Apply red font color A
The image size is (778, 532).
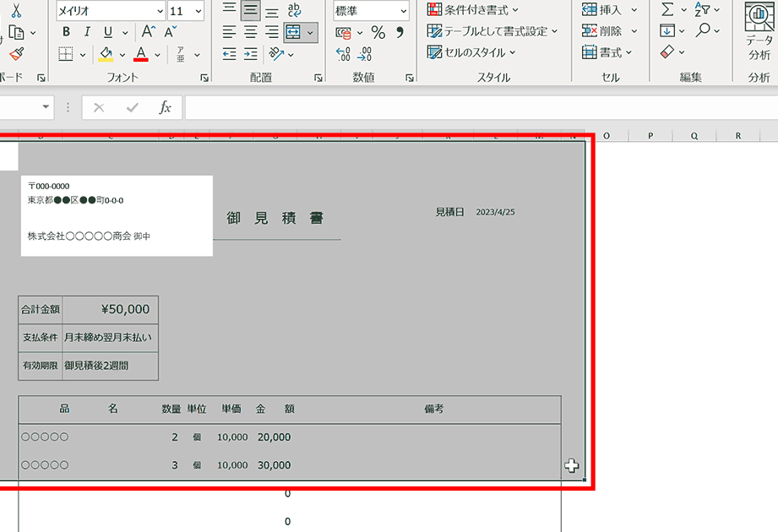click(141, 54)
